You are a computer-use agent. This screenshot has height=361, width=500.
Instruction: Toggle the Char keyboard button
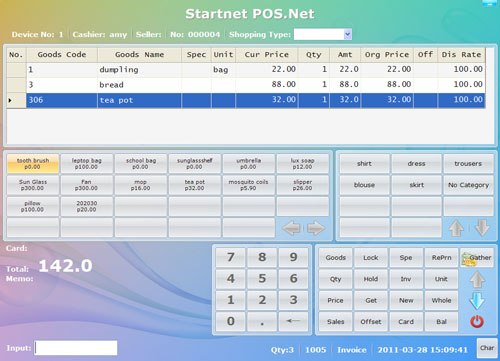tap(487, 348)
